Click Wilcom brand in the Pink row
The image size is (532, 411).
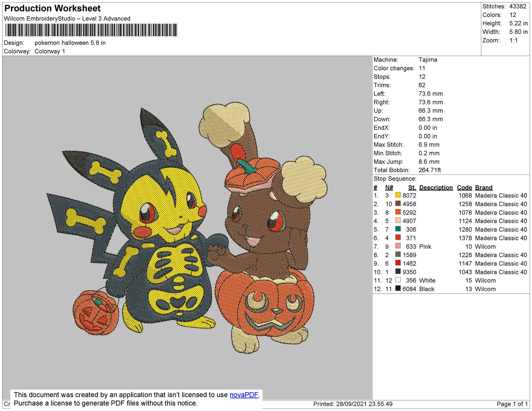tap(485, 247)
